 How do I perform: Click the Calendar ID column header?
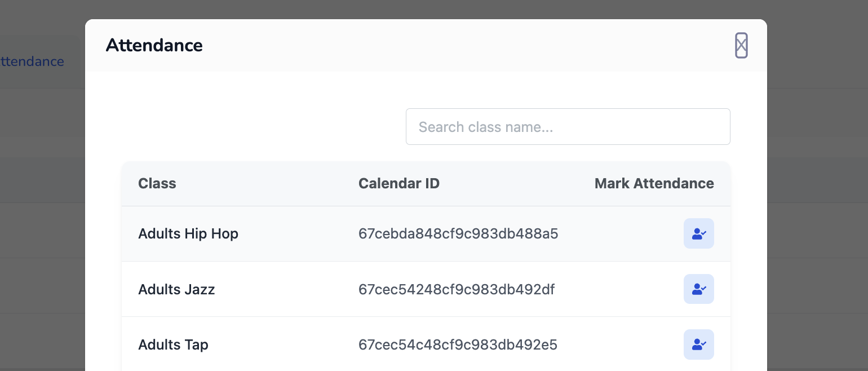399,183
